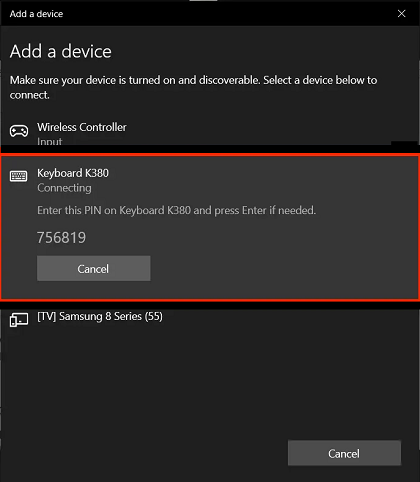
Task: Choose the [TV] Samsung 8 Series (55) entry
Action: (x=100, y=316)
